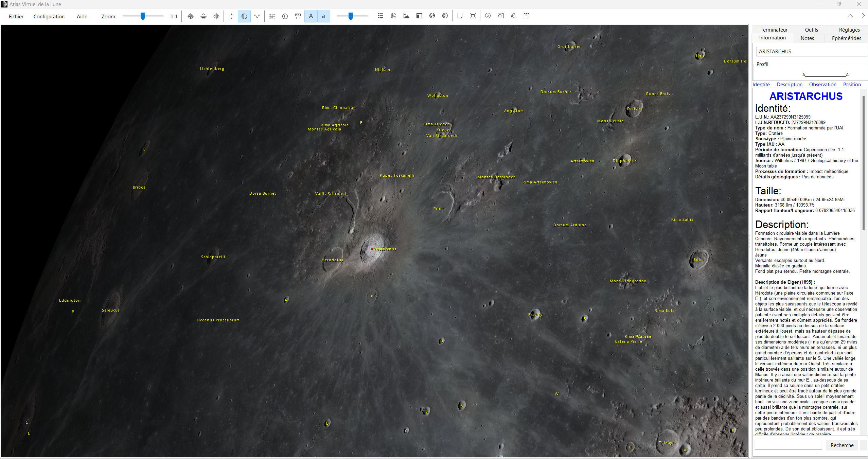Click the ruler distance measurement tool

click(298, 16)
